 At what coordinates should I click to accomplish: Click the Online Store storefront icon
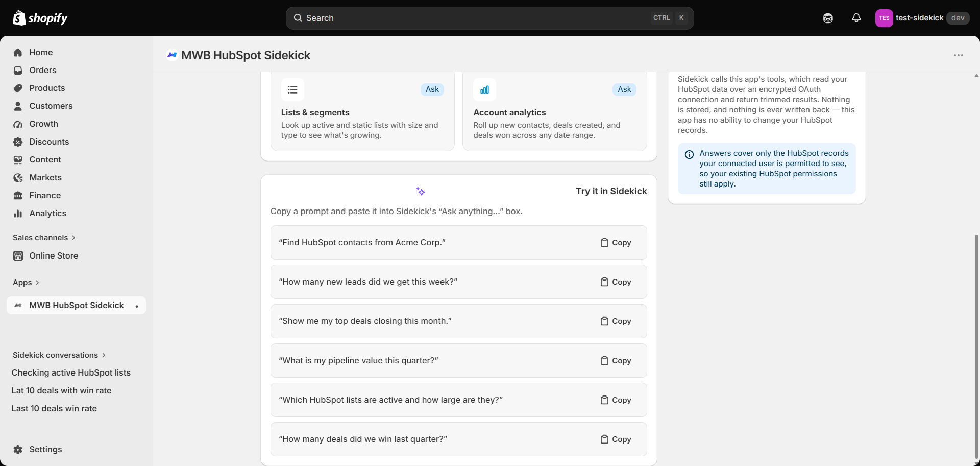tap(18, 255)
